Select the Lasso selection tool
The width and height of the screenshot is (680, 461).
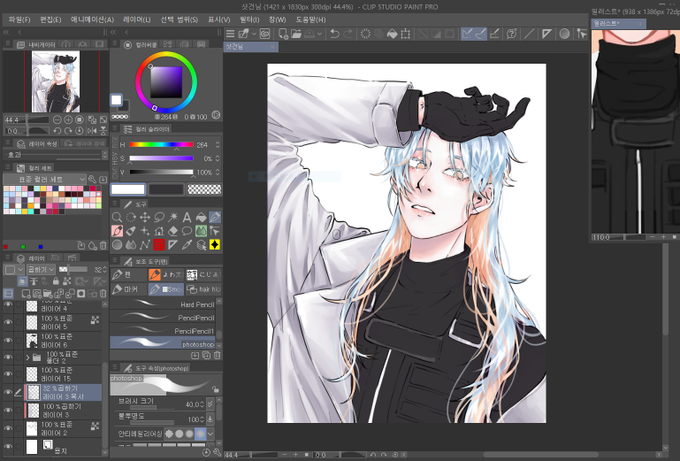(x=159, y=217)
